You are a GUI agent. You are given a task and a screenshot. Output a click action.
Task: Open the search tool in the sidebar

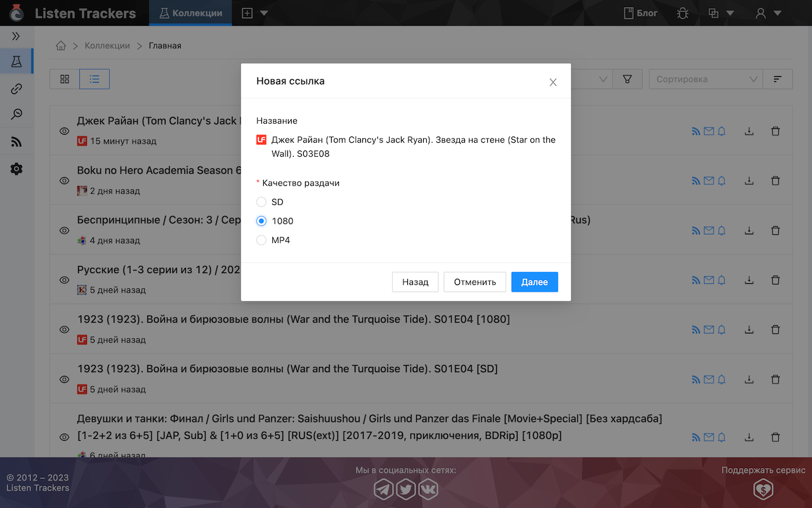(17, 114)
